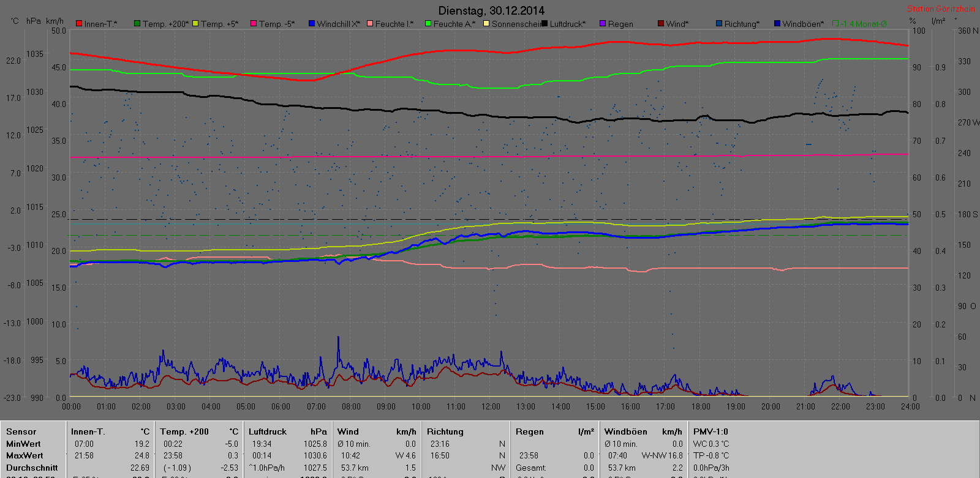Click the salmon Feuchte I. legend swatch
The image size is (980, 478).
click(370, 24)
